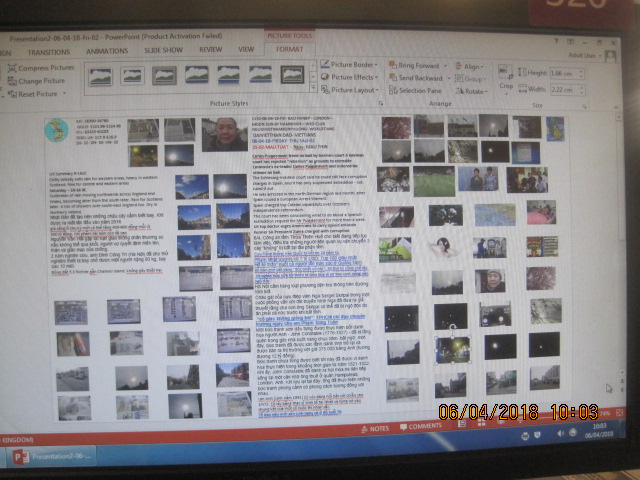Click the Compress Pictures icon

point(12,68)
